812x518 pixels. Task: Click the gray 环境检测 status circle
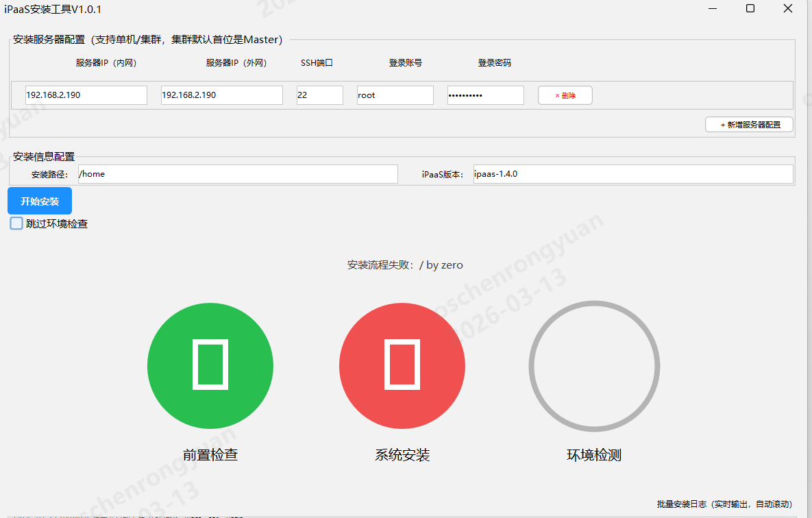pos(593,366)
